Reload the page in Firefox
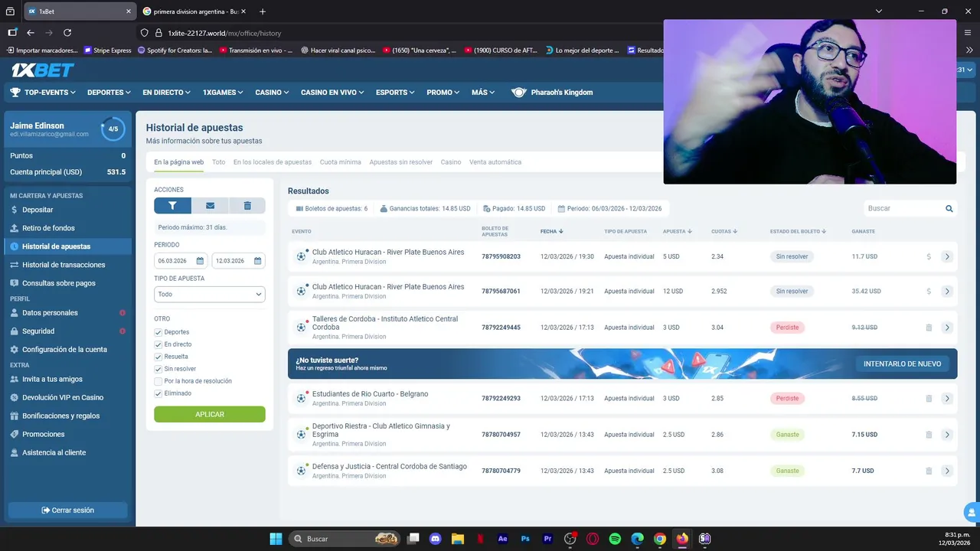980x551 pixels. point(67,33)
